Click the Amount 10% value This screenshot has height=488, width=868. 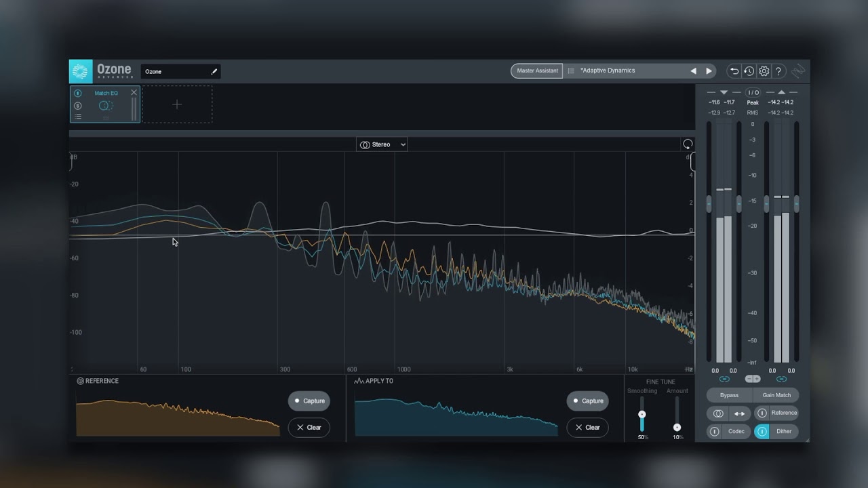pyautogui.click(x=677, y=438)
